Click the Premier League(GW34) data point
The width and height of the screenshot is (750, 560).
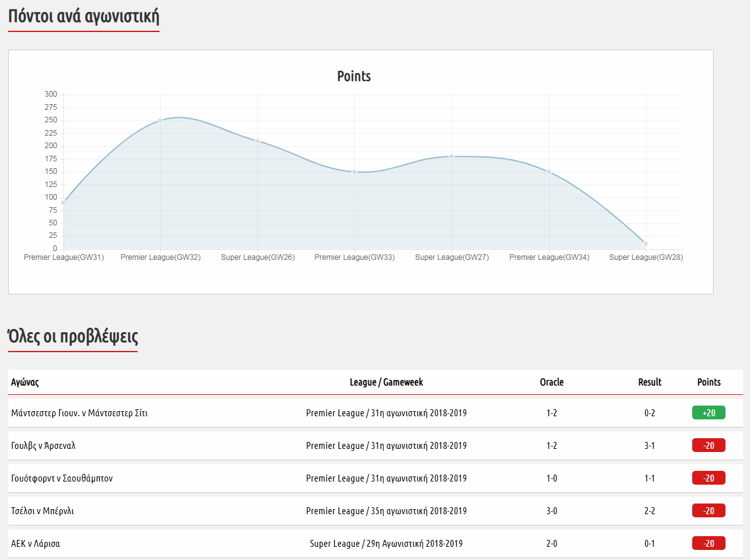tap(549, 171)
